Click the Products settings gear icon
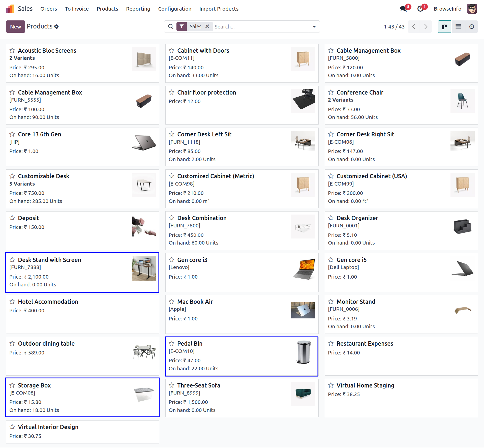 (x=56, y=26)
